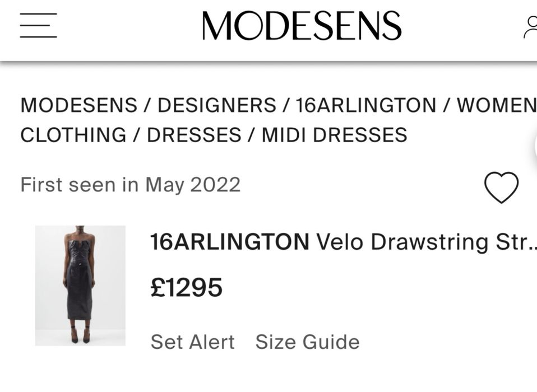Open the Size Guide link
The image size is (537, 392).
point(307,342)
